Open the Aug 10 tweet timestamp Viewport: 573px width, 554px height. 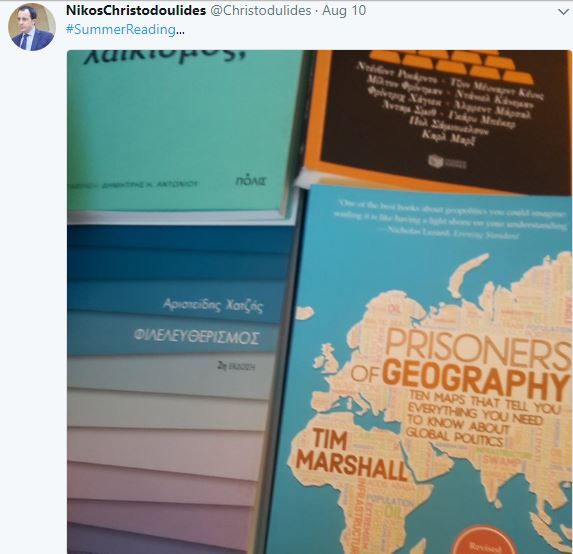coord(344,11)
